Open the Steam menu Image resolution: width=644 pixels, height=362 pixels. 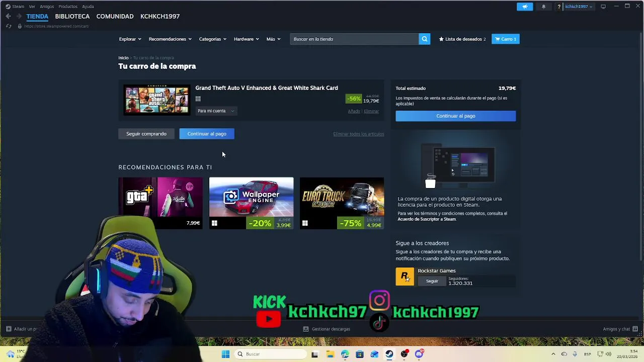click(x=18, y=7)
